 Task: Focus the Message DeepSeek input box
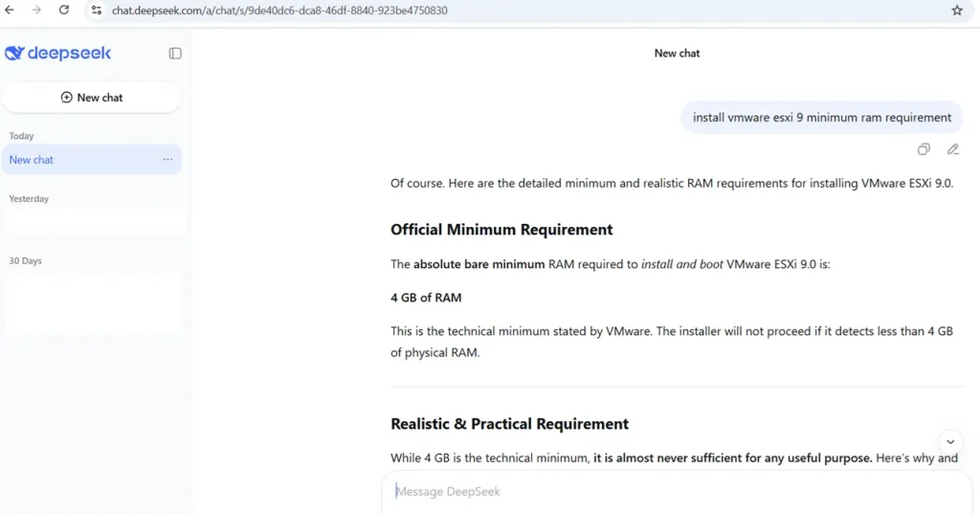pos(670,491)
